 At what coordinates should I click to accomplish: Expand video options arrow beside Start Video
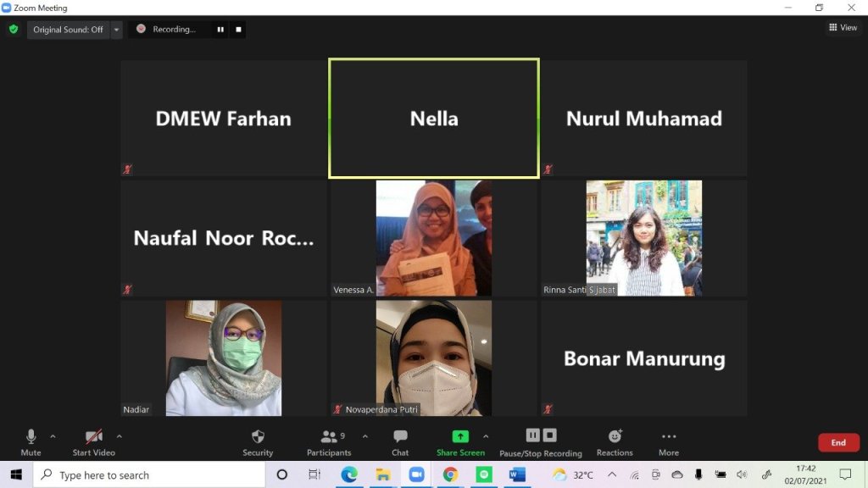[x=119, y=436]
